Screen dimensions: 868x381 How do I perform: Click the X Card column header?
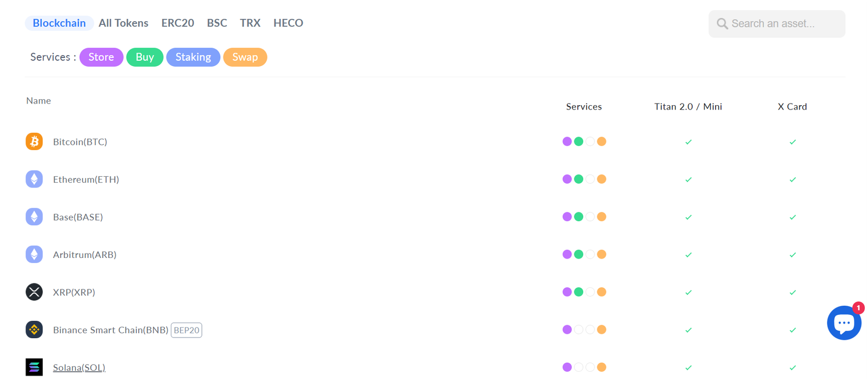[x=793, y=107]
